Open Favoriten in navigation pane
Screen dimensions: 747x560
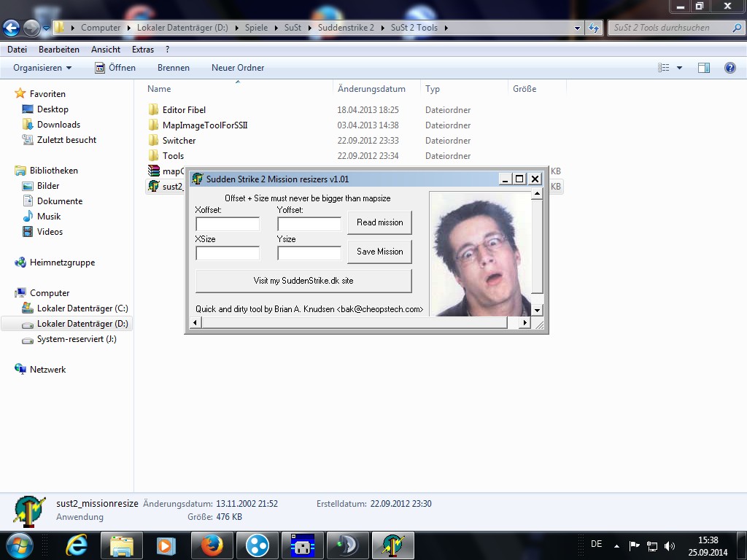coord(47,94)
